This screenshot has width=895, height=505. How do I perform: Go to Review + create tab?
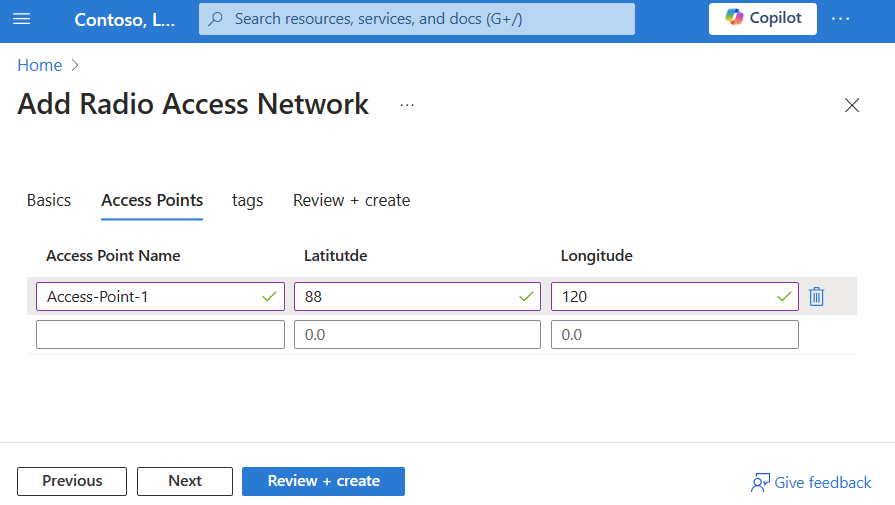pos(351,200)
